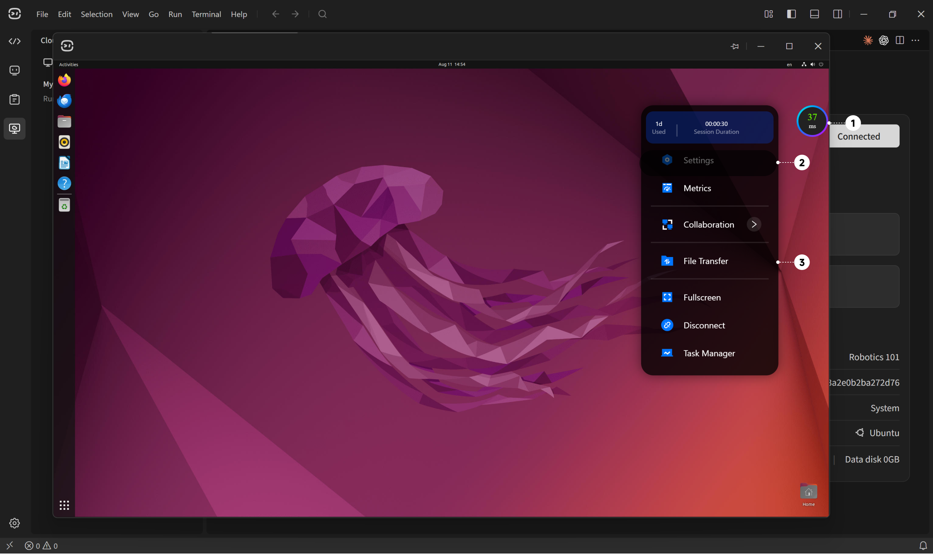Open the Home folder desktop shortcut

coord(808,495)
